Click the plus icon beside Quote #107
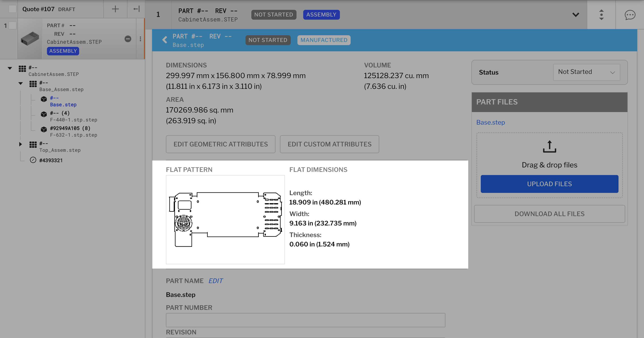Image resolution: width=644 pixels, height=338 pixels. 115,9
